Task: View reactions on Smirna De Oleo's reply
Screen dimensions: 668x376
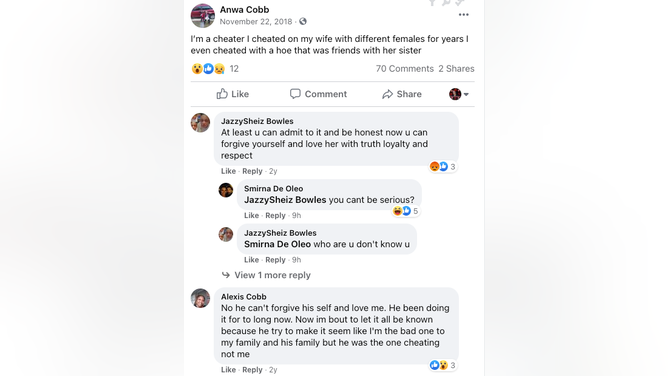Action: (406, 211)
